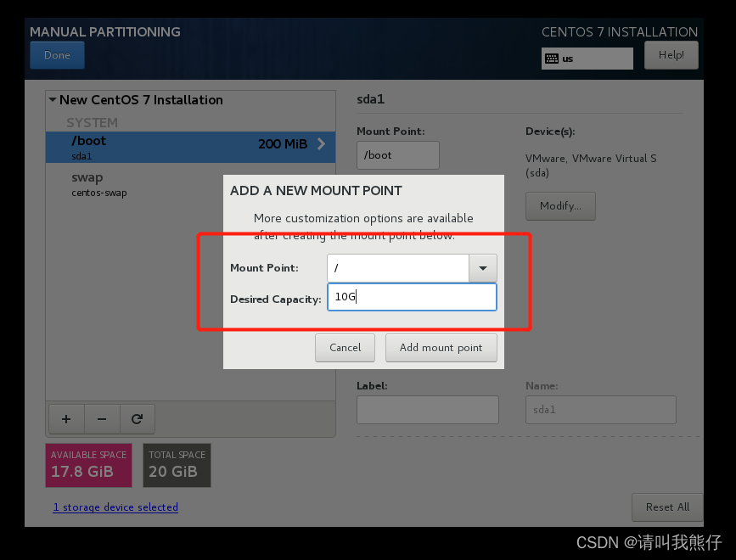
Task: Click the TOTAL SPACE 20 GiB tile
Action: 177,465
